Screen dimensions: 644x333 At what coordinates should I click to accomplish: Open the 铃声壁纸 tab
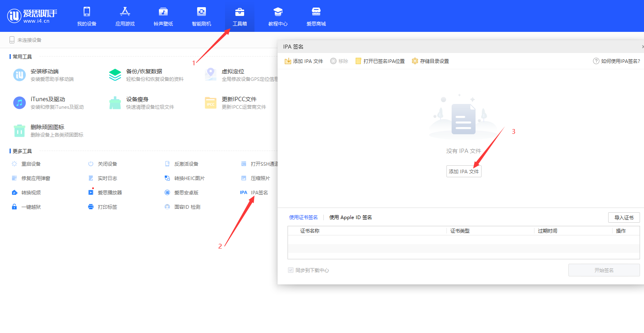(x=163, y=16)
